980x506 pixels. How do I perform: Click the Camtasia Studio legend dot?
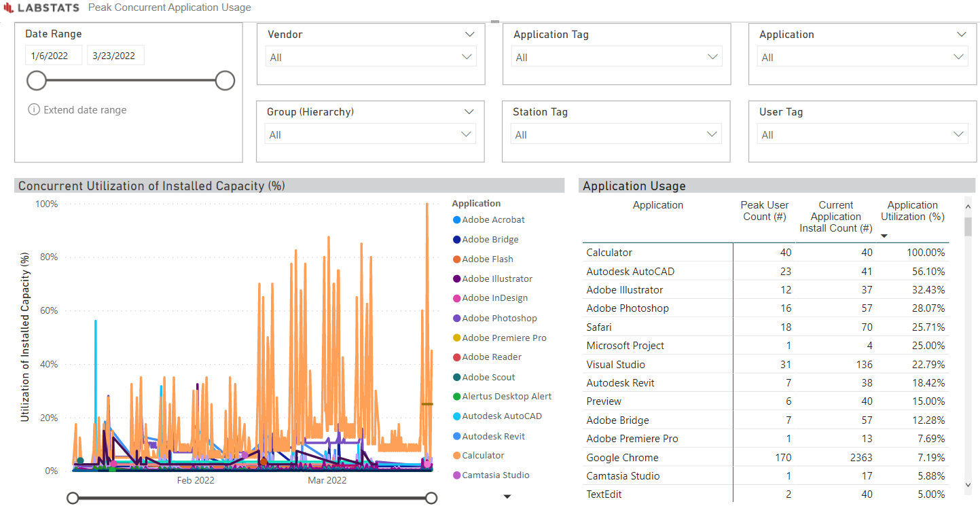(456, 475)
